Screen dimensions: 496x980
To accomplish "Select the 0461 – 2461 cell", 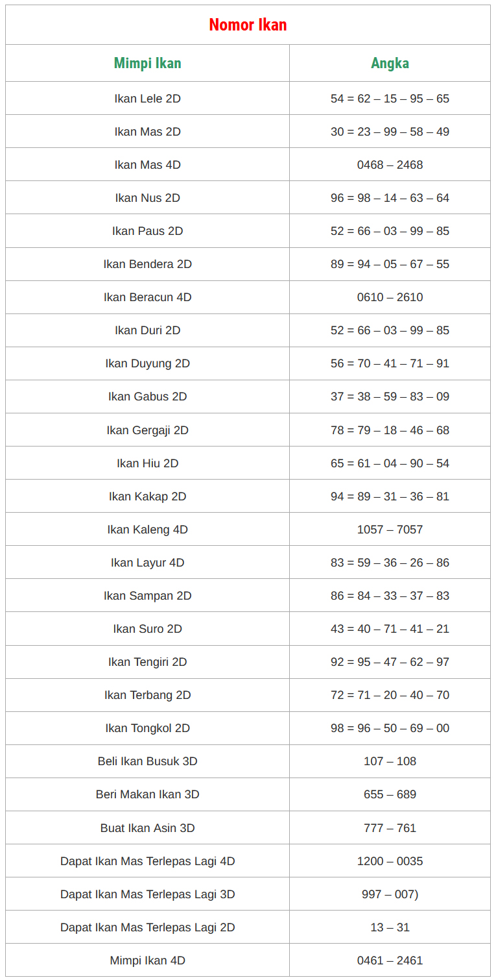I will point(390,961).
